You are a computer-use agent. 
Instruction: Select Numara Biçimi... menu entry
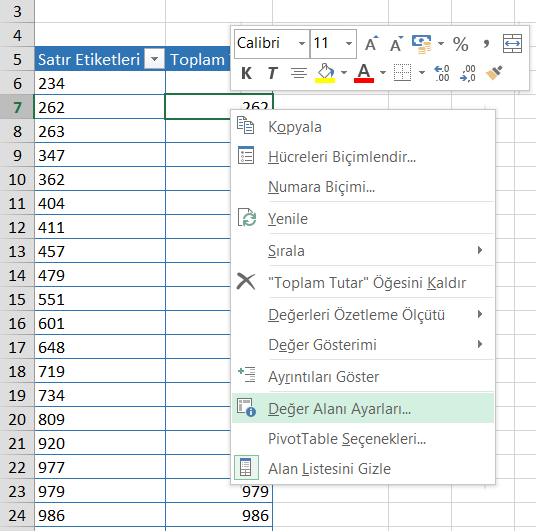pos(363,187)
